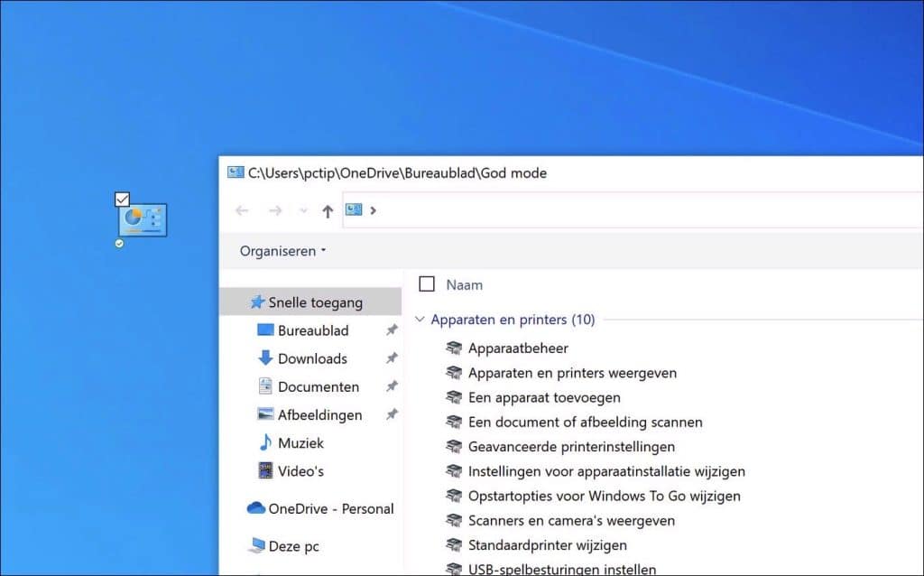Click the icon of Geavanceerde printerinstellingen
This screenshot has width=924, height=576.
click(454, 446)
